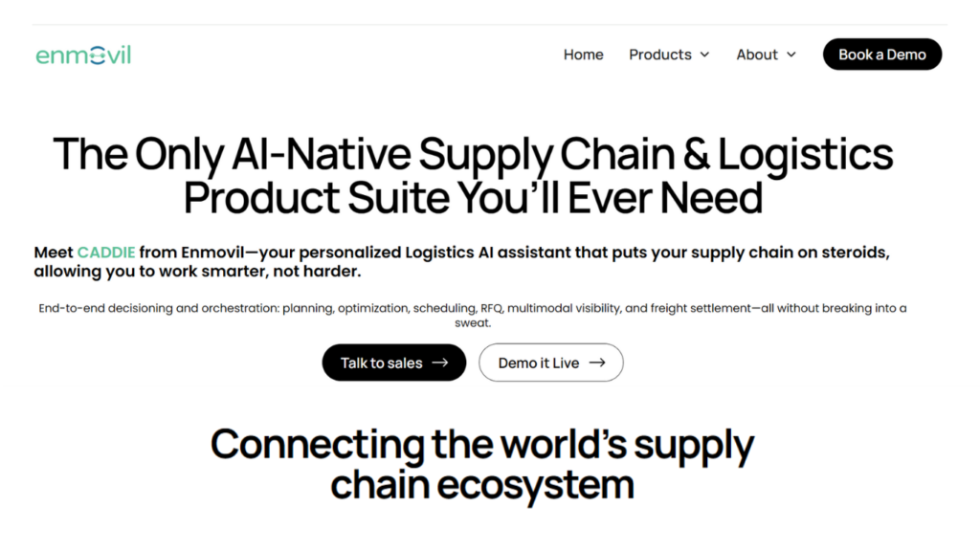Open the About nav menu label
Viewport: 980px width, 551px height.
pyautogui.click(x=756, y=55)
